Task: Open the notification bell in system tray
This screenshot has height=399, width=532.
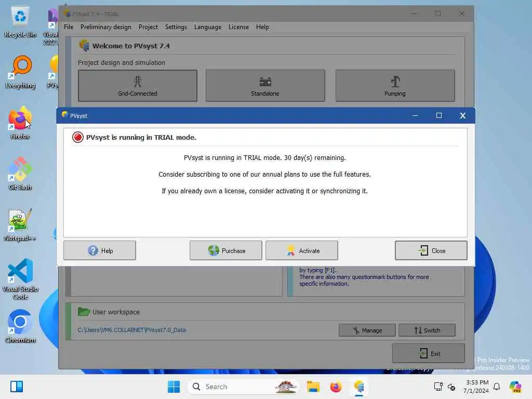Action: coord(497,387)
